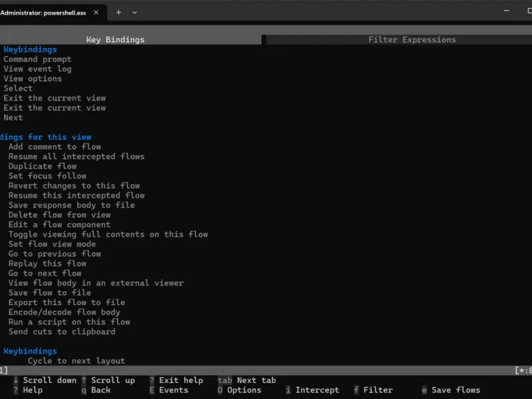Select 'Run a script on this flow' row

click(69, 322)
